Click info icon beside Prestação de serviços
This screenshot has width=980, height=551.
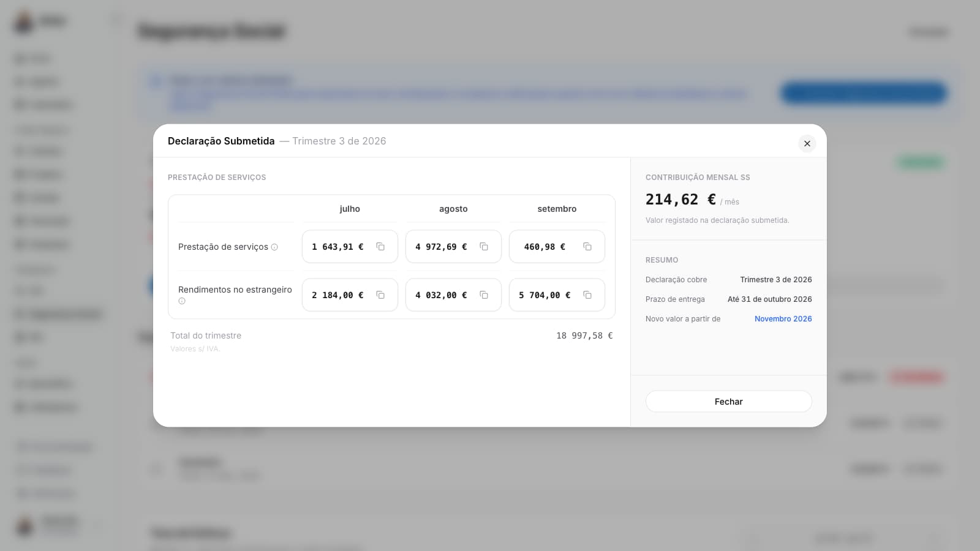click(274, 247)
